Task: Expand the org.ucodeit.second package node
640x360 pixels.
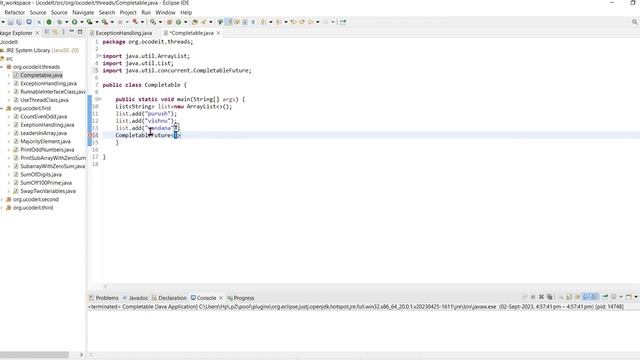Action: 2,200
